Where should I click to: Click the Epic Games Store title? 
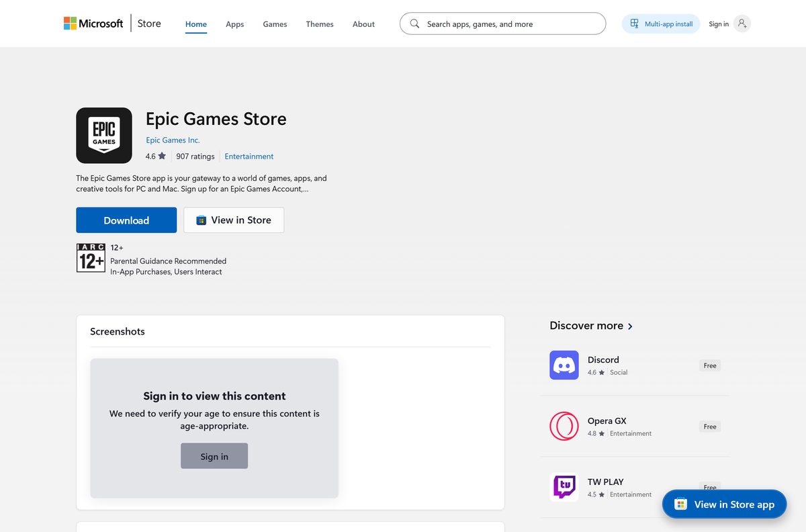tap(216, 119)
